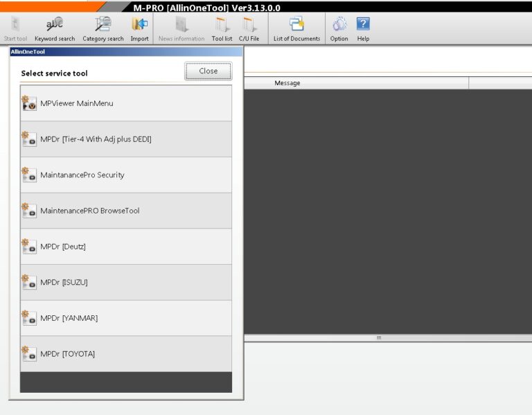Image resolution: width=532 pixels, height=415 pixels.
Task: Click the Start tool toolbar icon
Action: [x=15, y=24]
